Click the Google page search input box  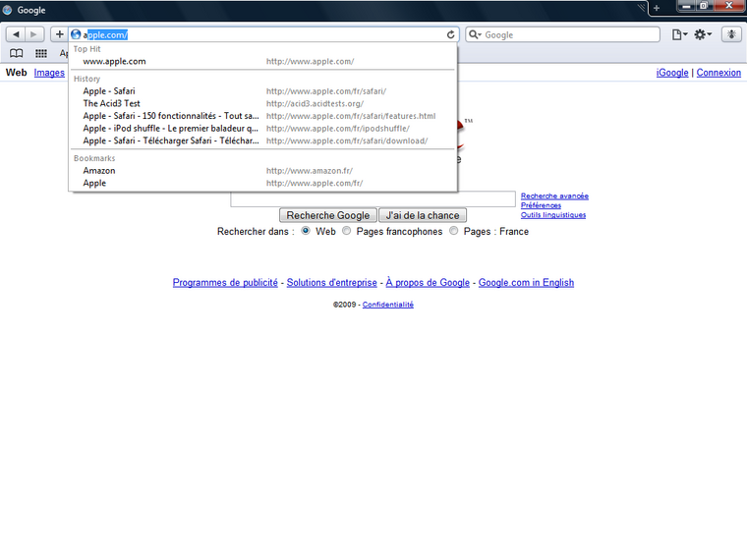[373, 199]
